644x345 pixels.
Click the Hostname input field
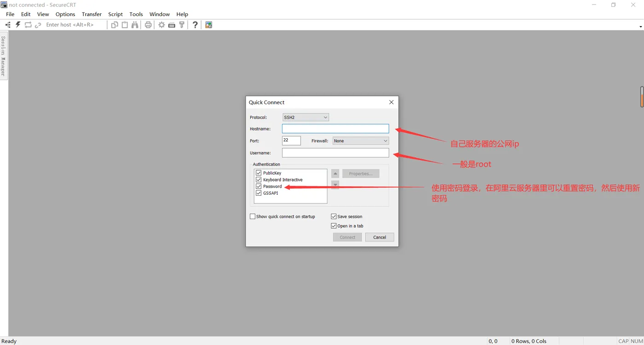335,129
